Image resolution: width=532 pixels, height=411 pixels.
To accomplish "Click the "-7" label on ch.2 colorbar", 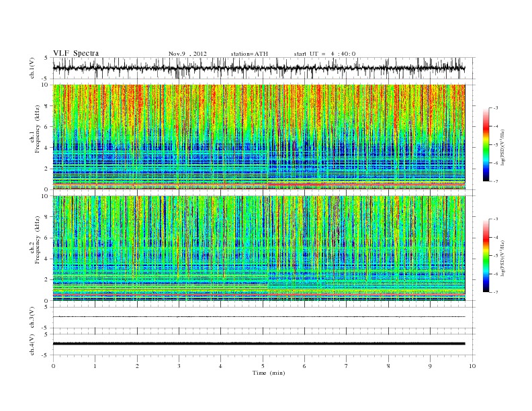I will 495,292.
